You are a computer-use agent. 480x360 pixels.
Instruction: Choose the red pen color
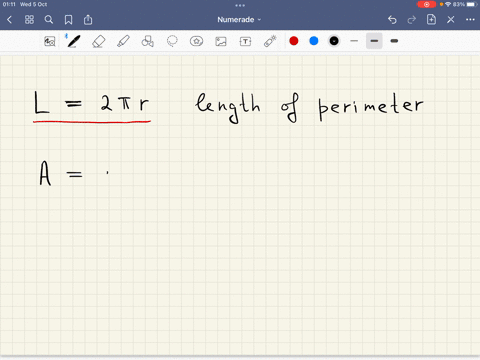[x=294, y=41]
